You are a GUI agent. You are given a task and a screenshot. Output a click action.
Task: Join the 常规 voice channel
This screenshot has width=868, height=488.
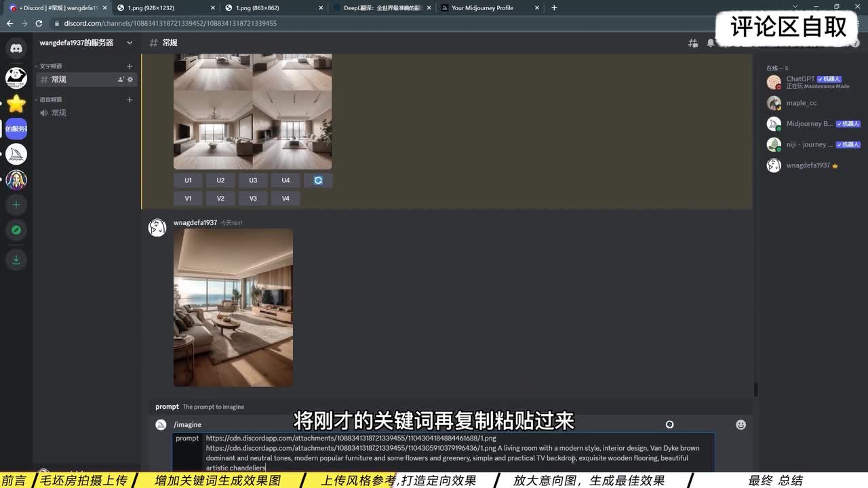click(59, 113)
